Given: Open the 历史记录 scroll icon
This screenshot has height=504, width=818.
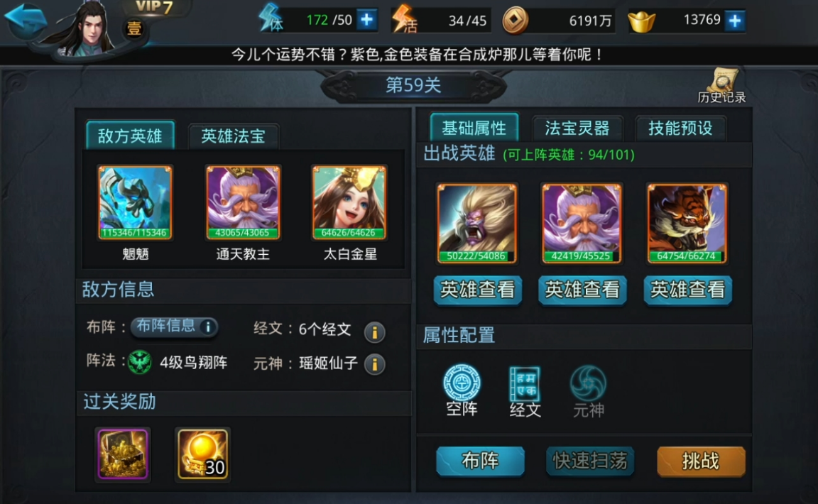Looking at the screenshot, I should pos(722,85).
